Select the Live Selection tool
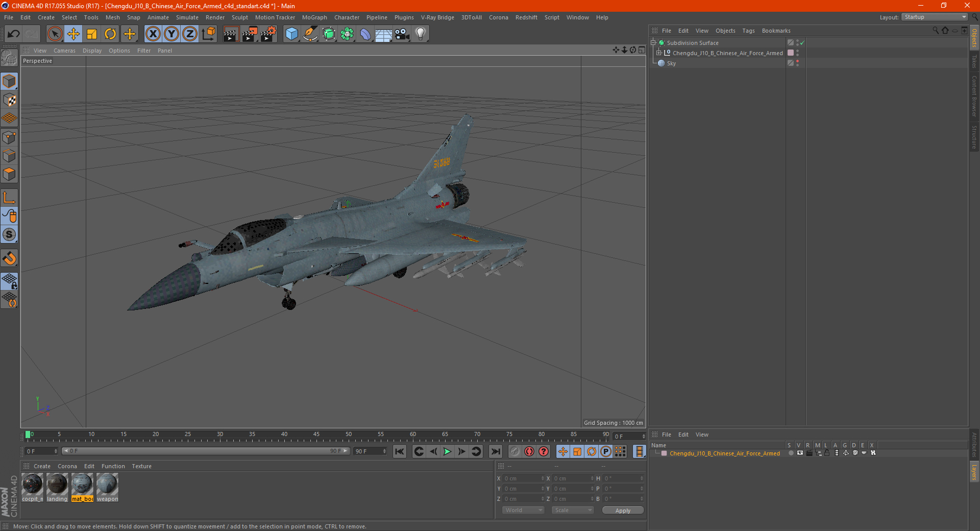The image size is (980, 531). click(x=55, y=34)
